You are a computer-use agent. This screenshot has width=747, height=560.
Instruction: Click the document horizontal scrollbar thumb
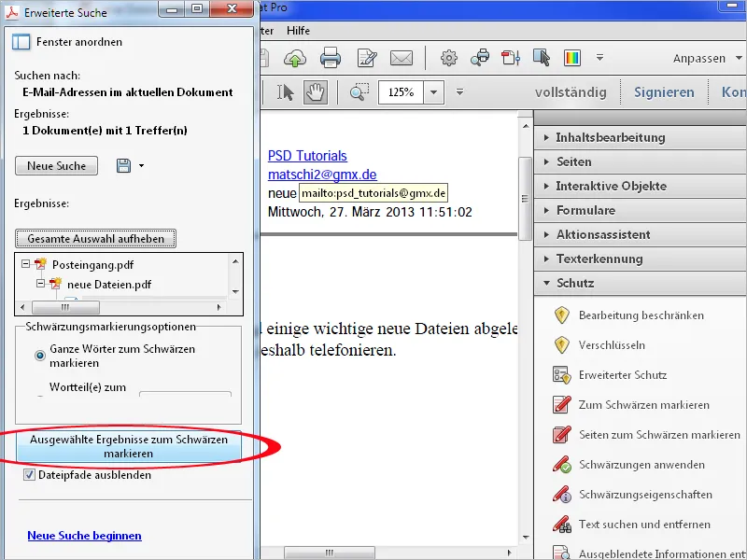point(330,553)
